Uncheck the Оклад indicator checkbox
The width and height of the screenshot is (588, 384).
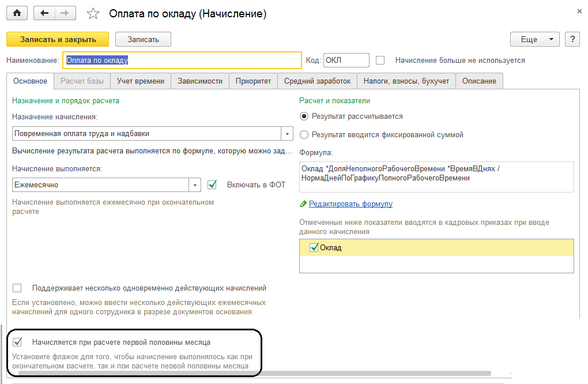(314, 247)
